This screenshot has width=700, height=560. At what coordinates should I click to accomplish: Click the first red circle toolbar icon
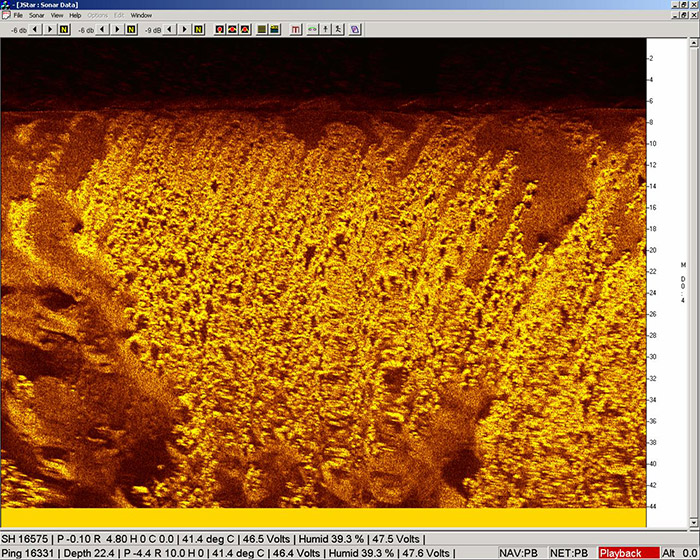click(x=219, y=29)
